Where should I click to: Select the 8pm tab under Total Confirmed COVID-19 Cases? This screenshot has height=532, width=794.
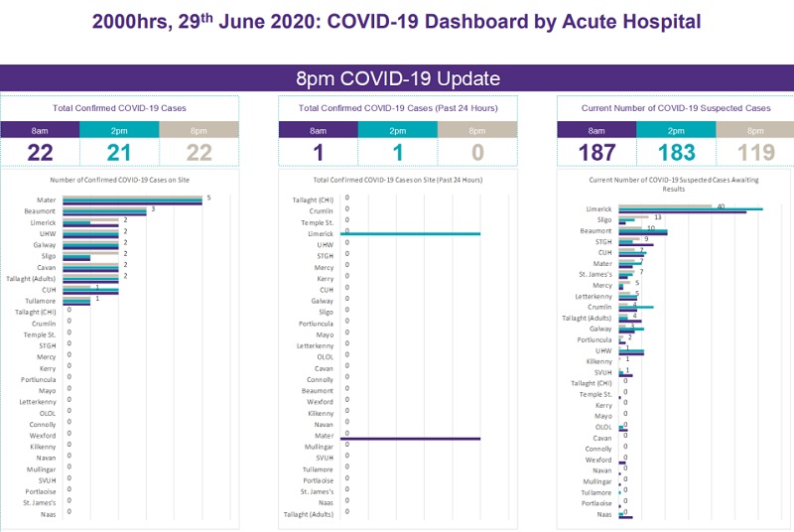[198, 130]
